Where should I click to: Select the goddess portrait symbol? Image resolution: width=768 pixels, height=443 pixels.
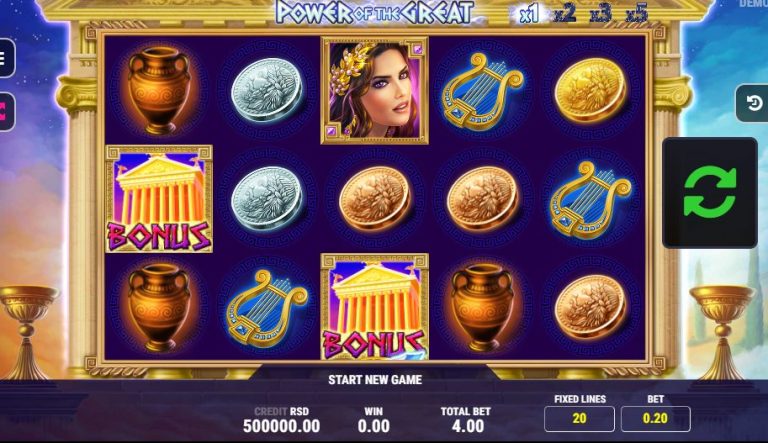coord(374,91)
